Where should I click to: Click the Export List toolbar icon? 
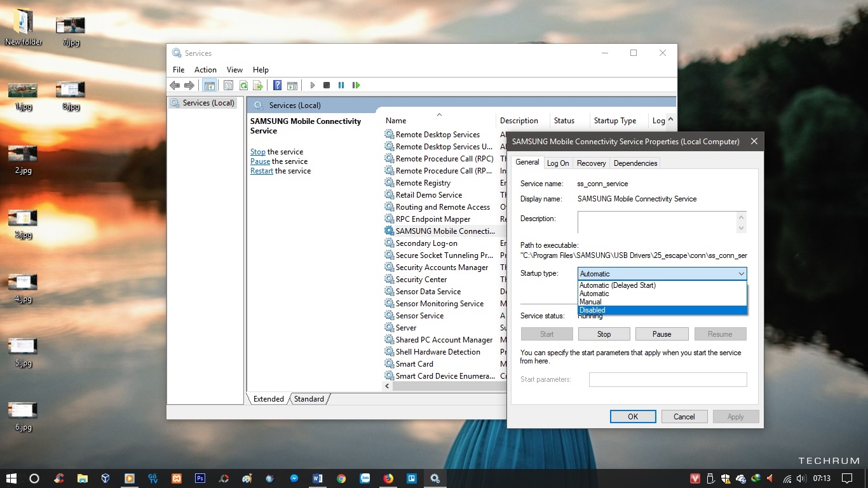click(x=258, y=85)
